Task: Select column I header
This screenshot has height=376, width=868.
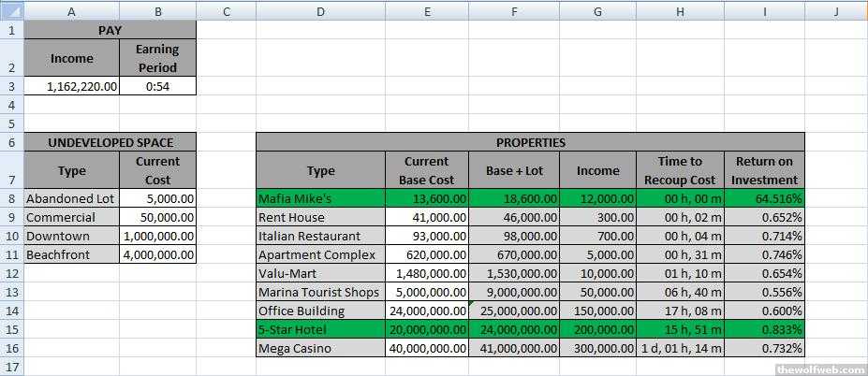Action: point(764,10)
